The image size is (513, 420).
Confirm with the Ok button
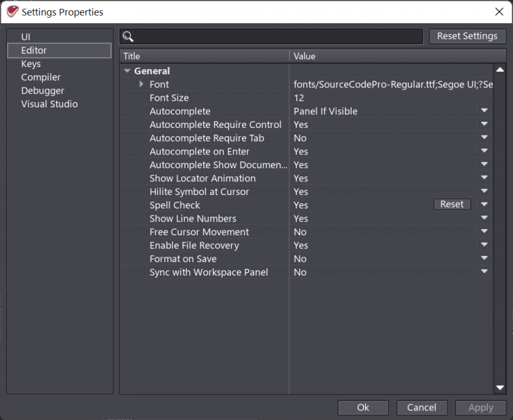pyautogui.click(x=363, y=407)
